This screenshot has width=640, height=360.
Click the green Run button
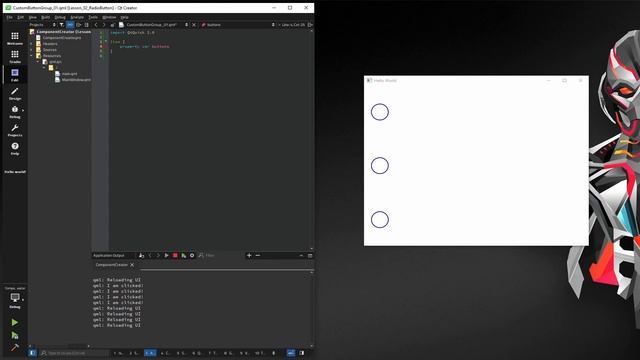pos(15,322)
